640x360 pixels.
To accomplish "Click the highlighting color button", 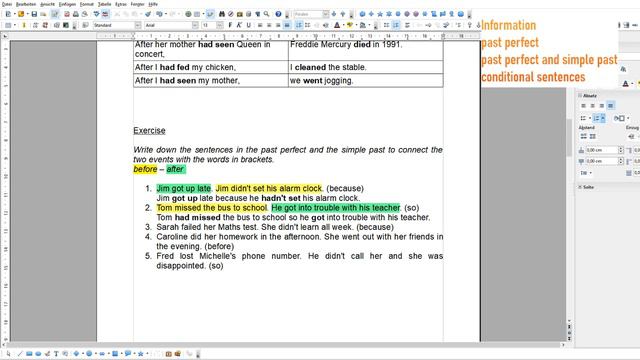I will [x=349, y=25].
